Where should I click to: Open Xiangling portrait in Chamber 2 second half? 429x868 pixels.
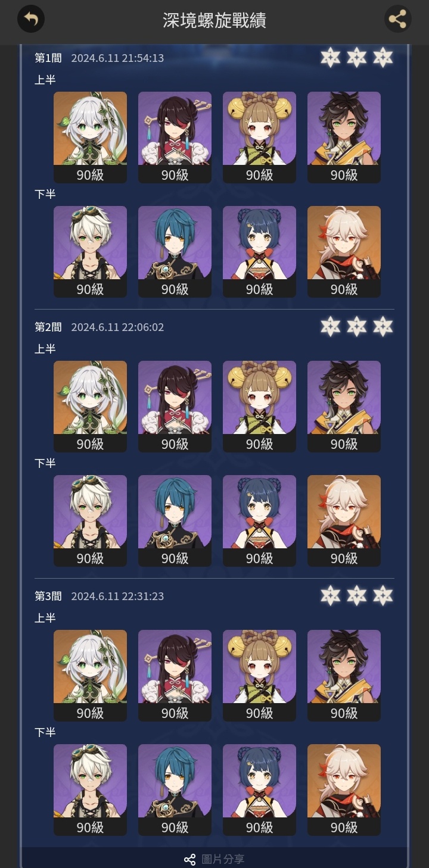(259, 521)
